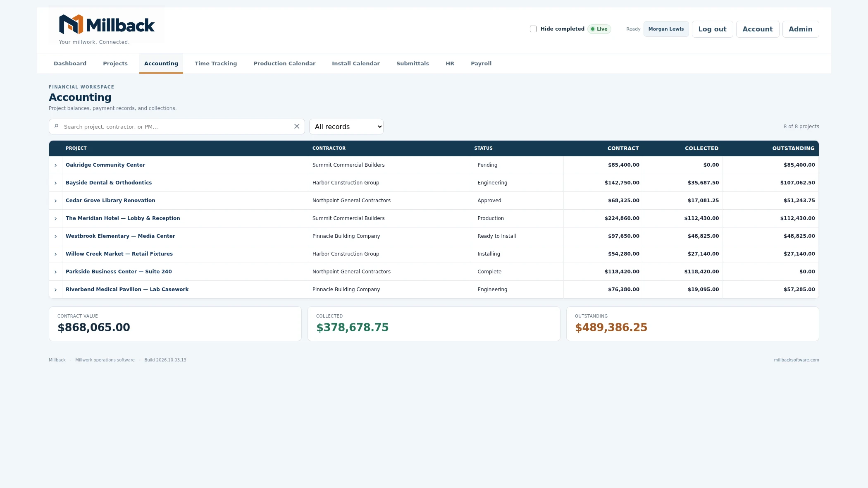
Task: Open the HR tab
Action: pyautogui.click(x=450, y=63)
